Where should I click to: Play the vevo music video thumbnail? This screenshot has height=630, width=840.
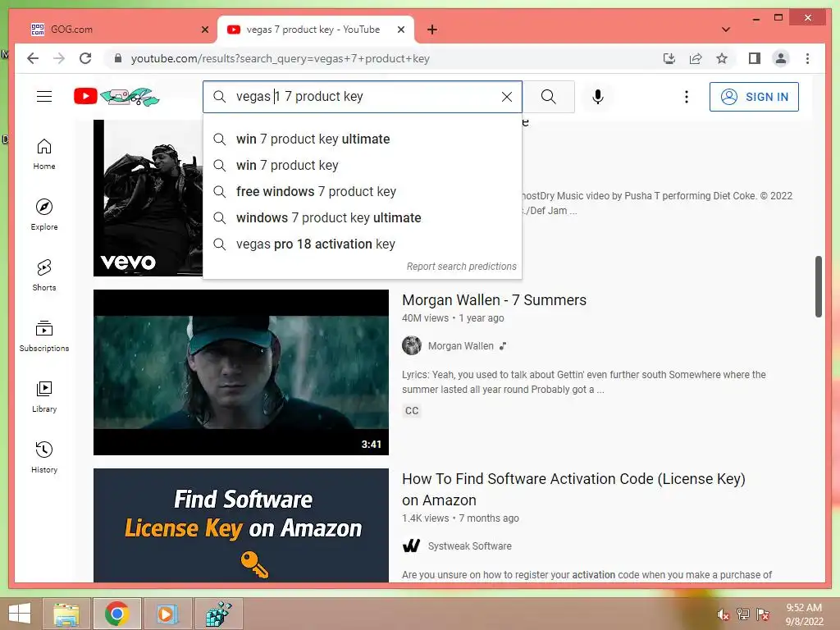tap(148, 199)
